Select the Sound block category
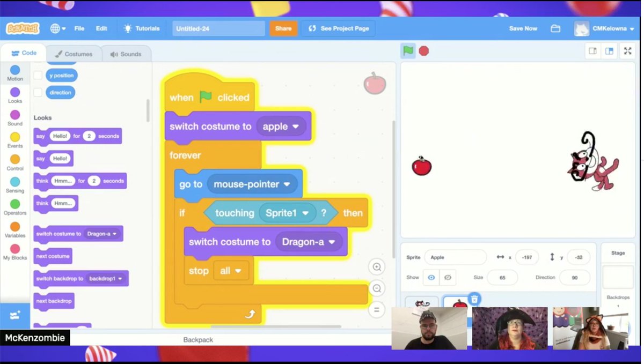This screenshot has width=644, height=364. pos(15,118)
